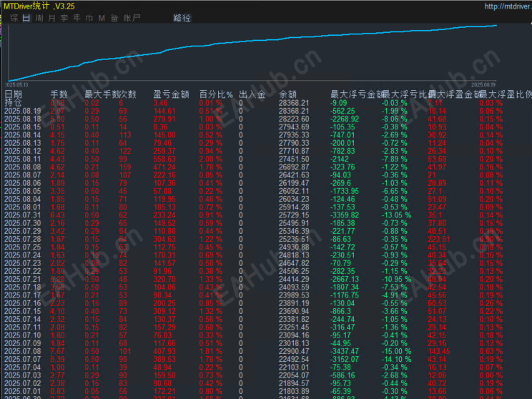532x399 pixels.
Task: Select the 持仓 row label
Action: 14,102
